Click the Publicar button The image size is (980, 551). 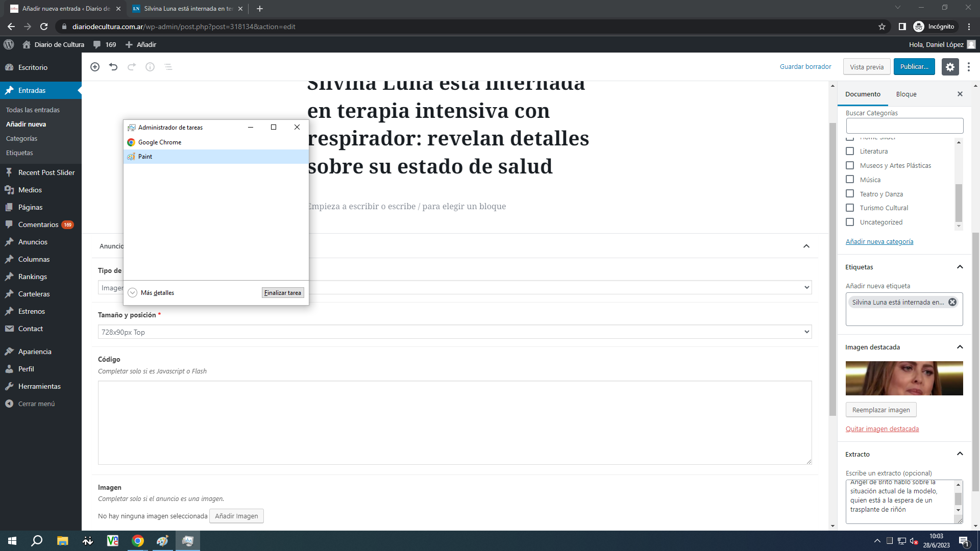coord(914,67)
